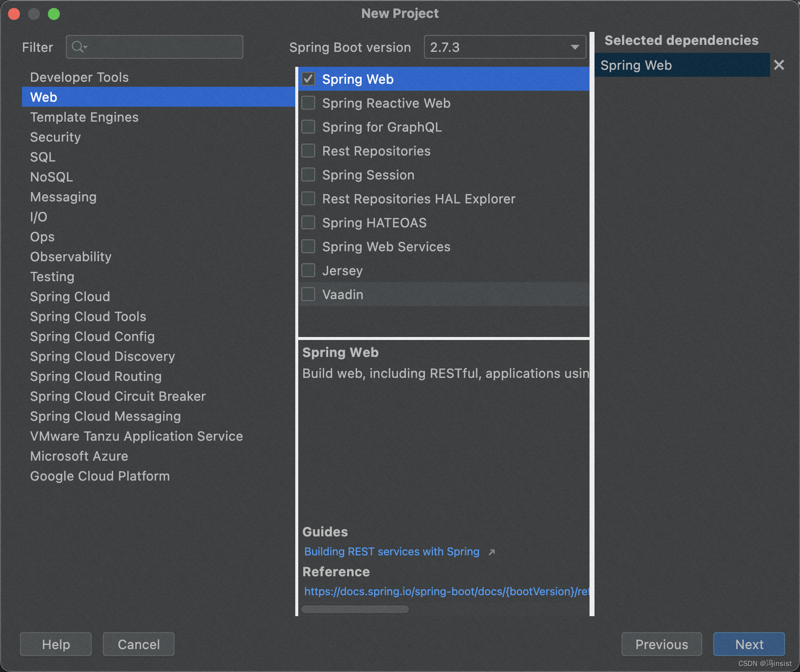The width and height of the screenshot is (800, 672).
Task: Click the magnifier icon in the Filter field
Action: point(79,47)
